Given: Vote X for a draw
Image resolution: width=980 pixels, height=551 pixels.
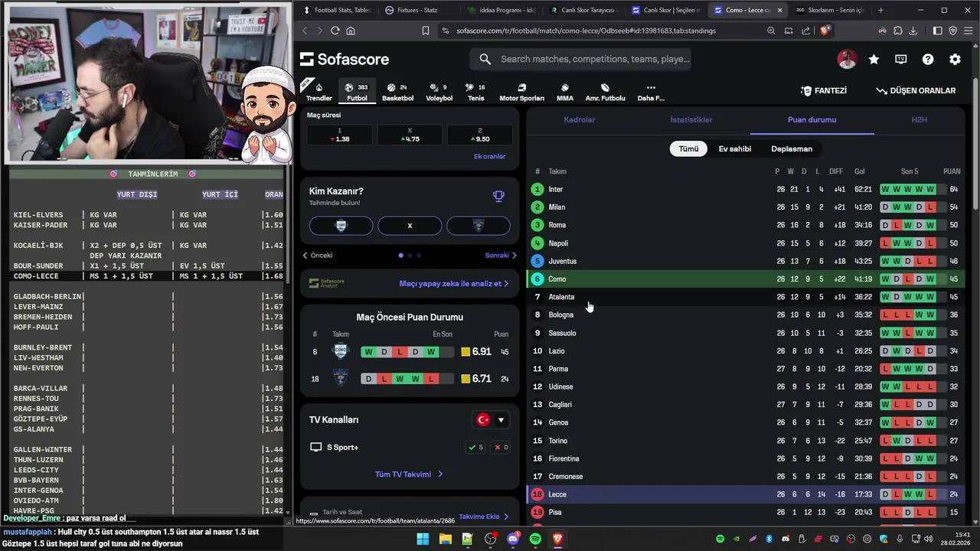Looking at the screenshot, I should point(410,226).
